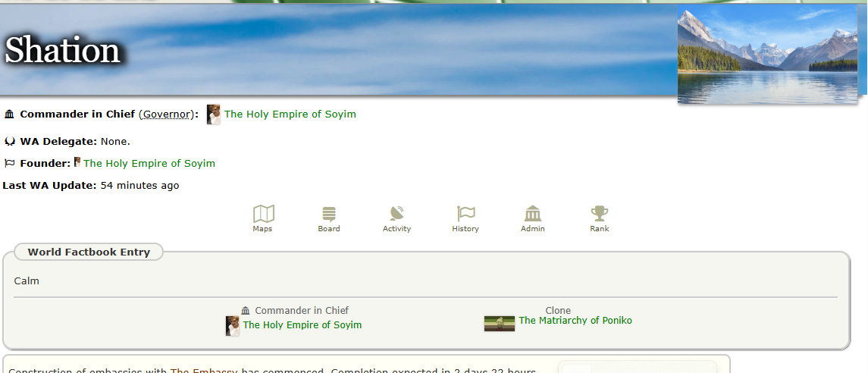Click the building icon beside top Commander in Chief
The image size is (868, 373).
10,114
